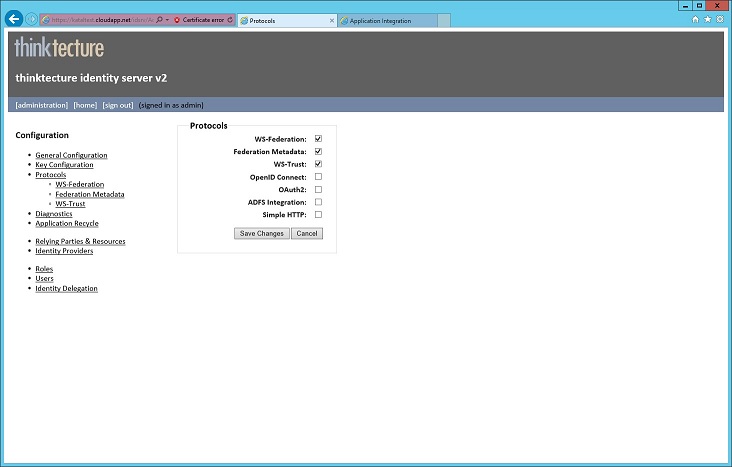Open the Application Recycle link
Viewport: 732px width, 467px height.
(x=67, y=223)
